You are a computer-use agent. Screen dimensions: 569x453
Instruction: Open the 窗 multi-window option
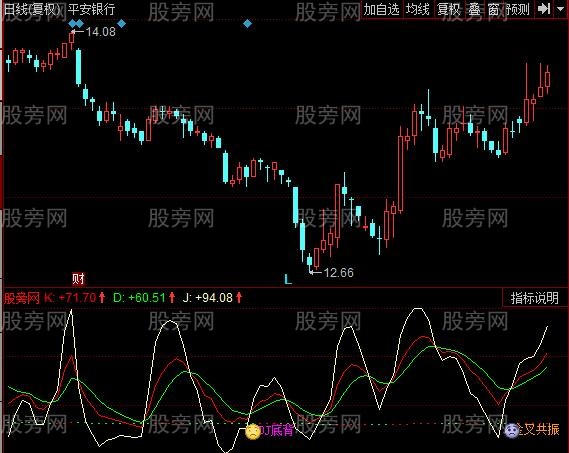[x=493, y=9]
